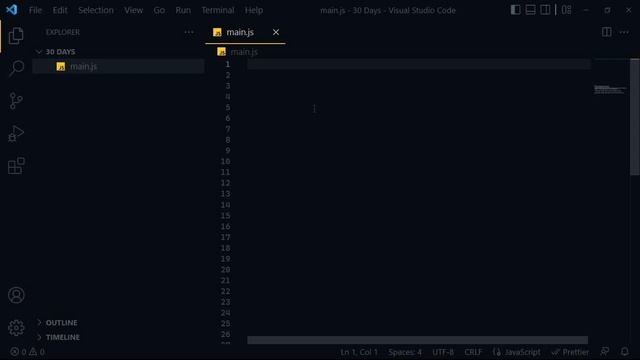The width and height of the screenshot is (640, 360).
Task: Click the horizontal editor scrollbar
Action: click(418, 340)
